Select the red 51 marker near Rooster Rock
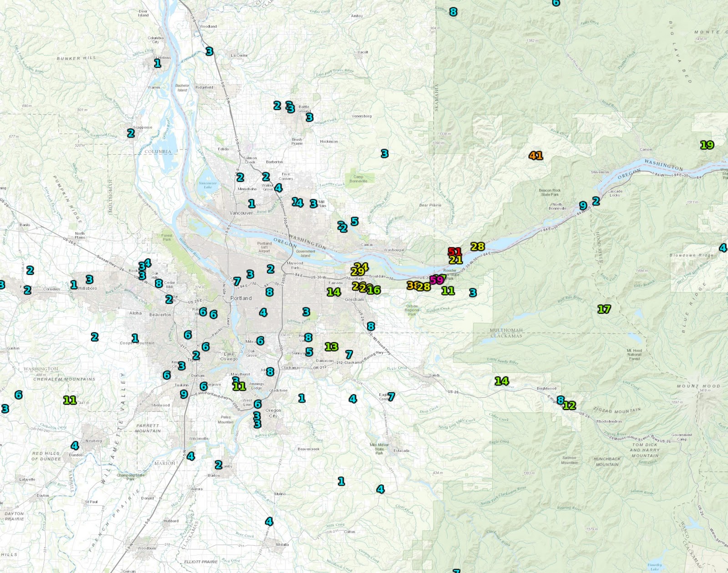 (455, 251)
